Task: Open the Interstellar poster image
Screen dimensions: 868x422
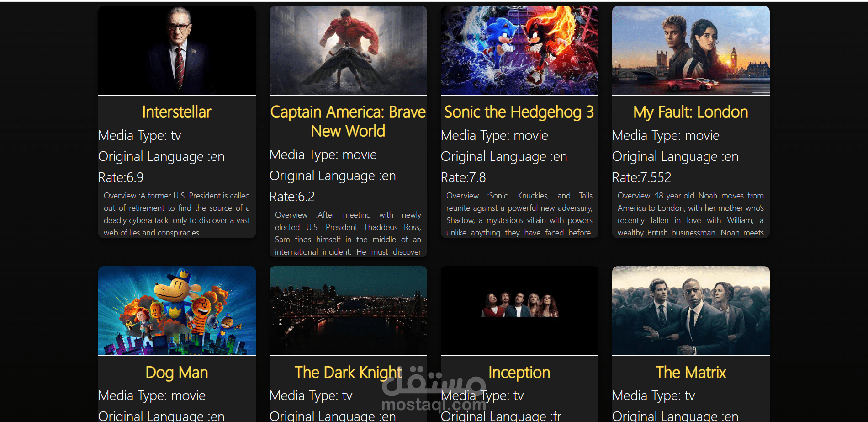Action: tap(177, 50)
